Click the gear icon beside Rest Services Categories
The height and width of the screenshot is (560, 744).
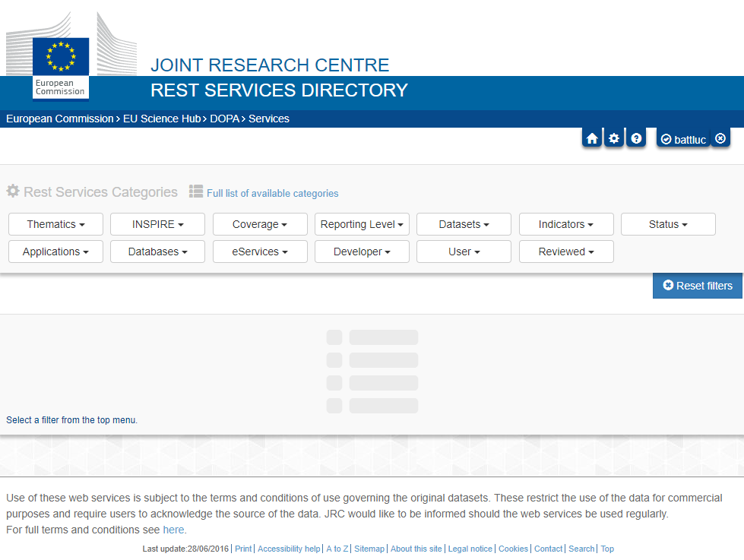[x=13, y=191]
